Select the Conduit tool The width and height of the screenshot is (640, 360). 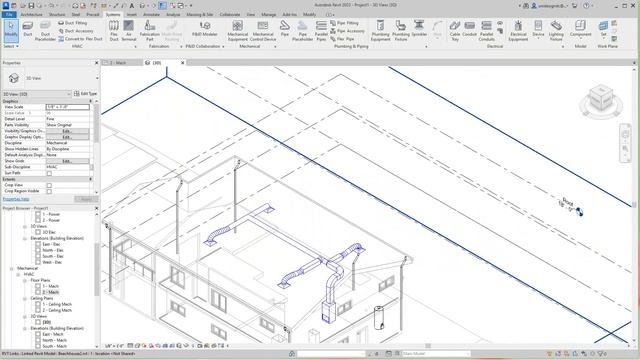click(x=469, y=29)
